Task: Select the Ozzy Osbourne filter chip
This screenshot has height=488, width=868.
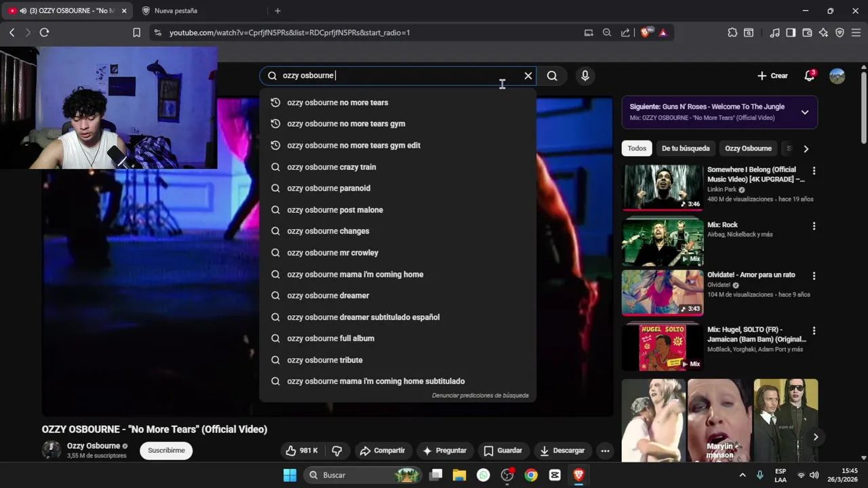Action: point(748,148)
